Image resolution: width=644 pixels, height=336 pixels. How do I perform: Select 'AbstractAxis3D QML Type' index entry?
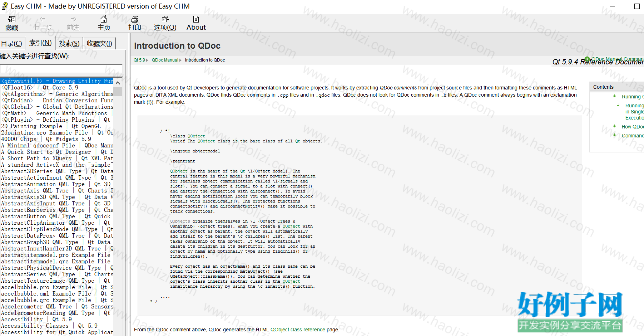pyautogui.click(x=57, y=197)
